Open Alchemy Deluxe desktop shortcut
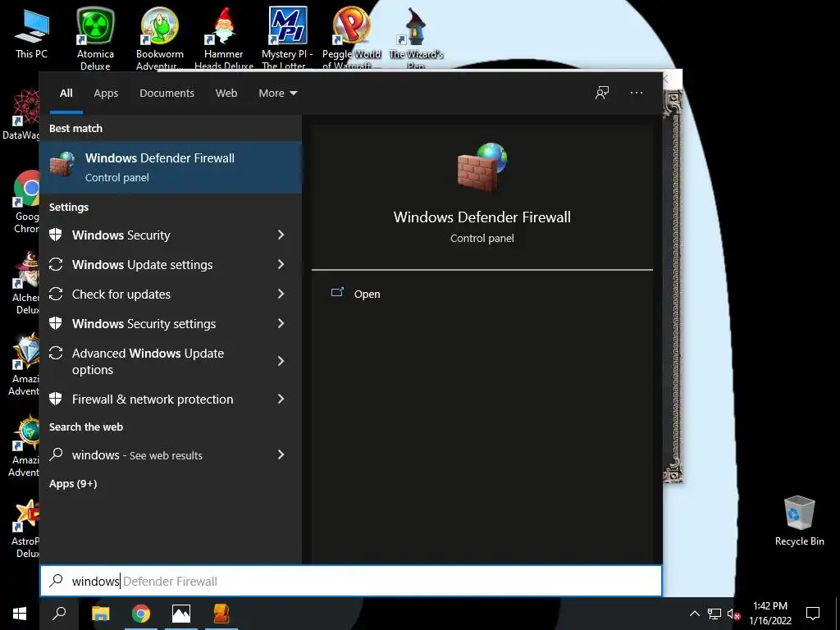 (x=24, y=283)
